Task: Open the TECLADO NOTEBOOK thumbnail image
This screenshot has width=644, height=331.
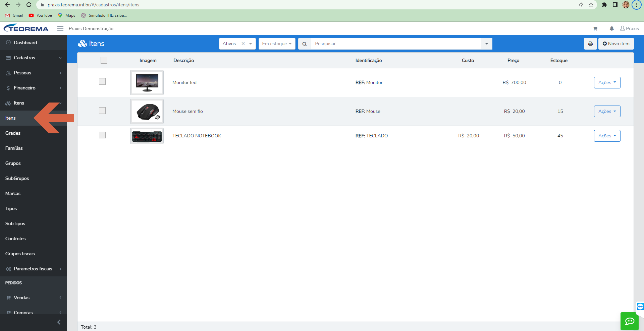Action: [147, 136]
